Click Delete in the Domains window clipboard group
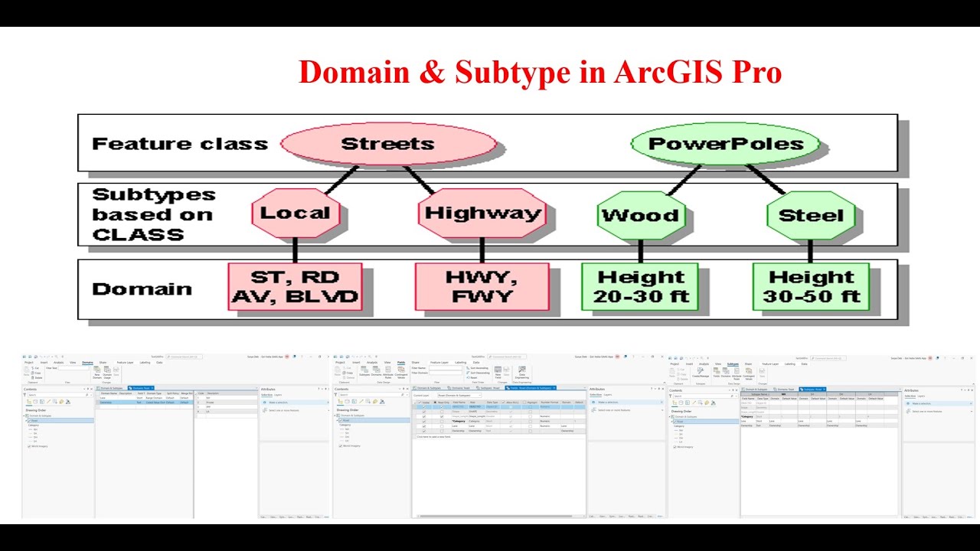Image resolution: width=980 pixels, height=551 pixels. 37,377
